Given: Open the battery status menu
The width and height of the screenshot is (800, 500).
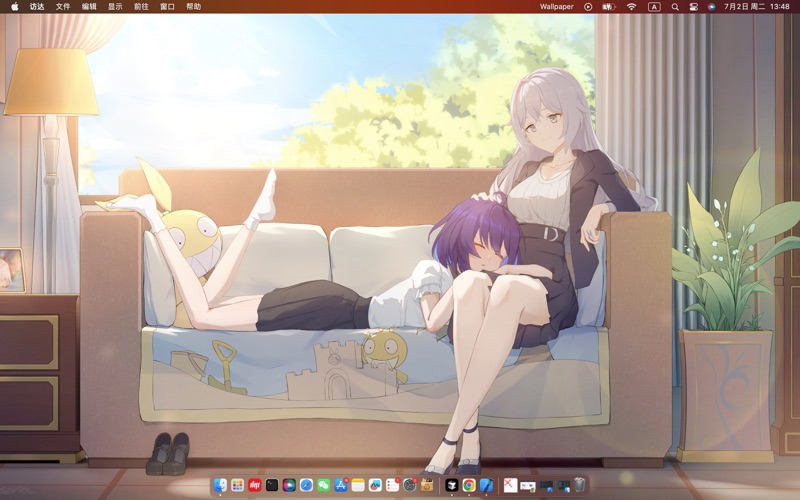Looking at the screenshot, I should [609, 7].
